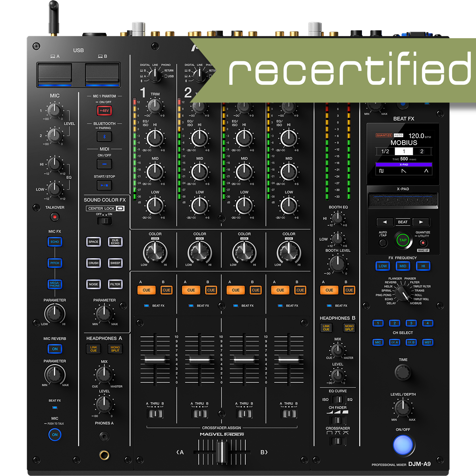
Task: Click the round MIC ON push-to-talk button
Action: (x=55, y=435)
